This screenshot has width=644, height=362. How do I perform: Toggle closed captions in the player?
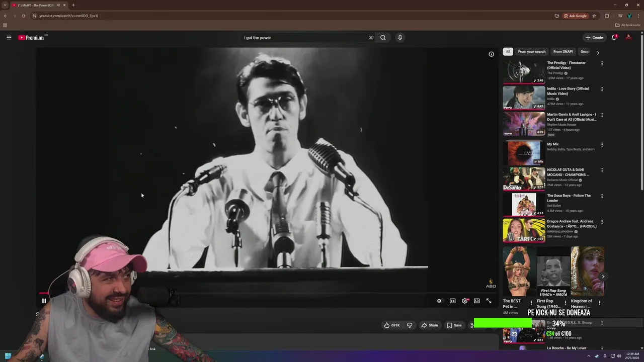[452, 301]
